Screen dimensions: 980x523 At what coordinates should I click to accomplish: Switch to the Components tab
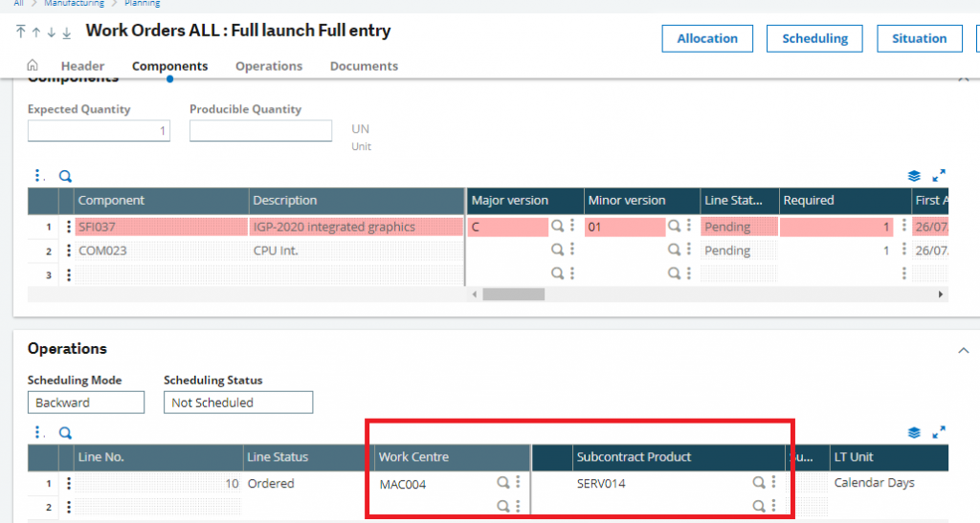(x=169, y=66)
